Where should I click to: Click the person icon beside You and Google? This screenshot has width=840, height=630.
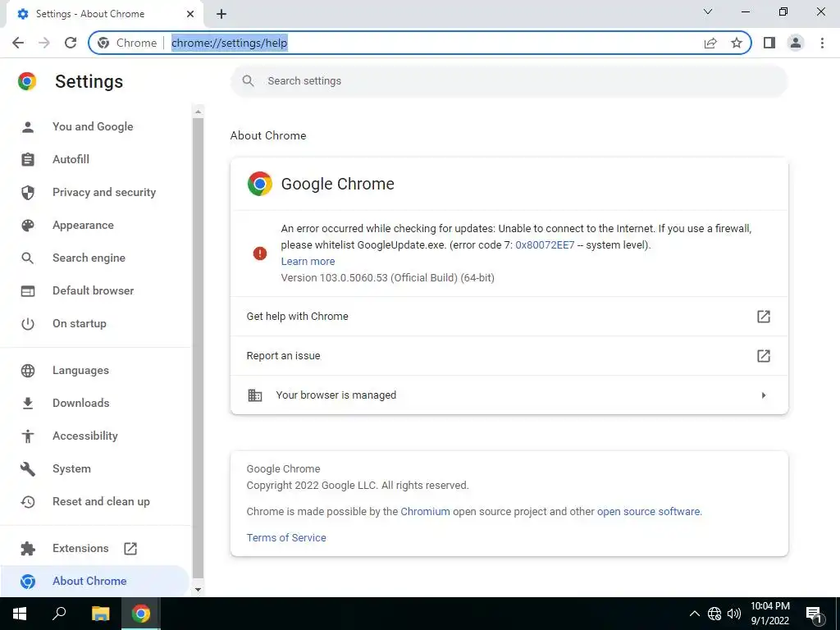pyautogui.click(x=28, y=127)
